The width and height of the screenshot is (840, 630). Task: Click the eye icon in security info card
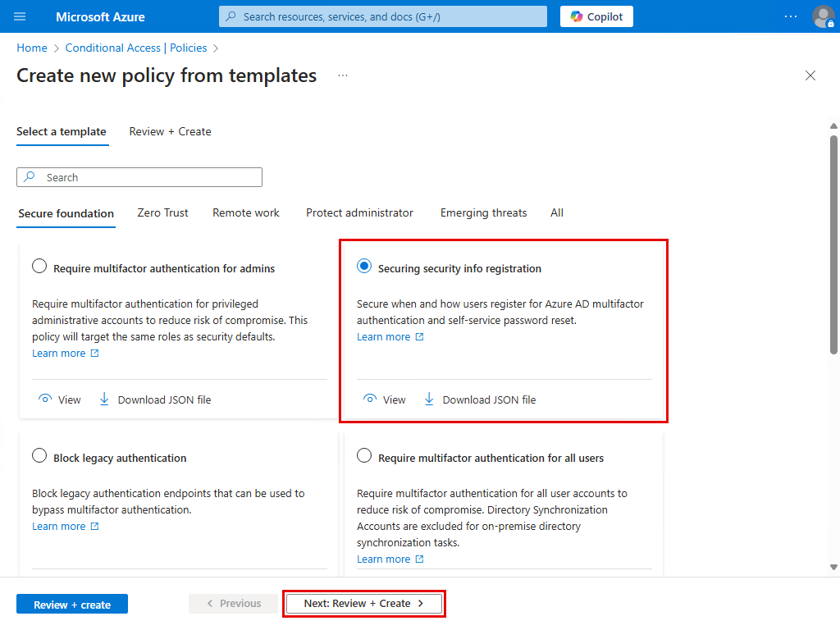coord(370,399)
